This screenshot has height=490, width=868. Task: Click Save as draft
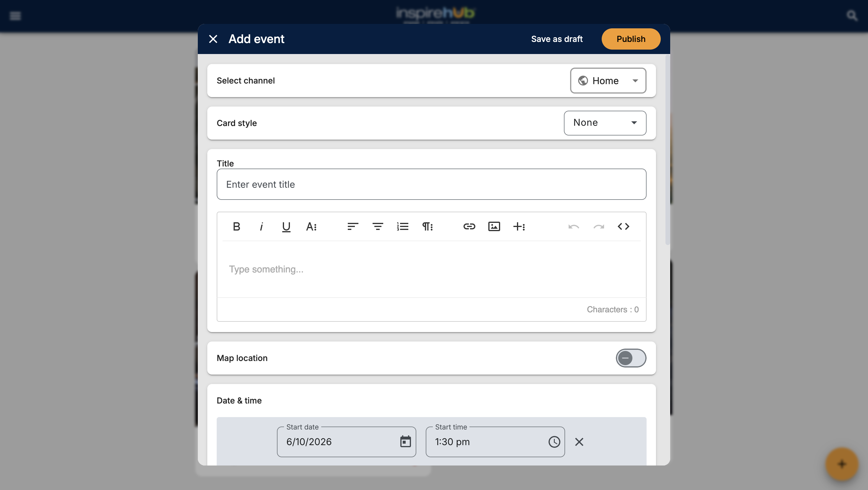click(557, 39)
